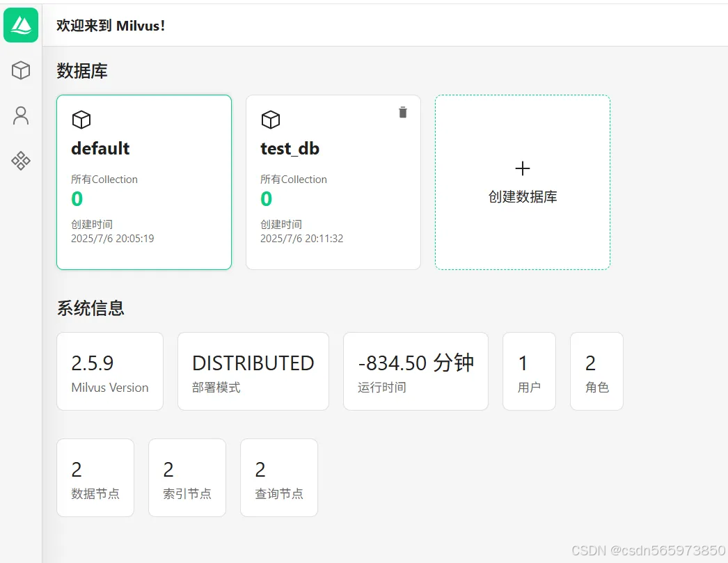
Task: Click the default card's collection count 0
Action: point(77,199)
